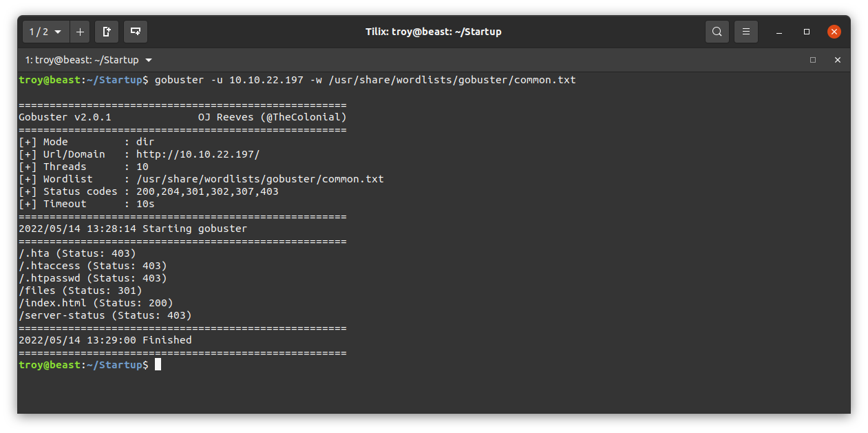Click the terminal title 1: troy@beast: ~/Startup
The width and height of the screenshot is (868, 433).
tap(82, 60)
